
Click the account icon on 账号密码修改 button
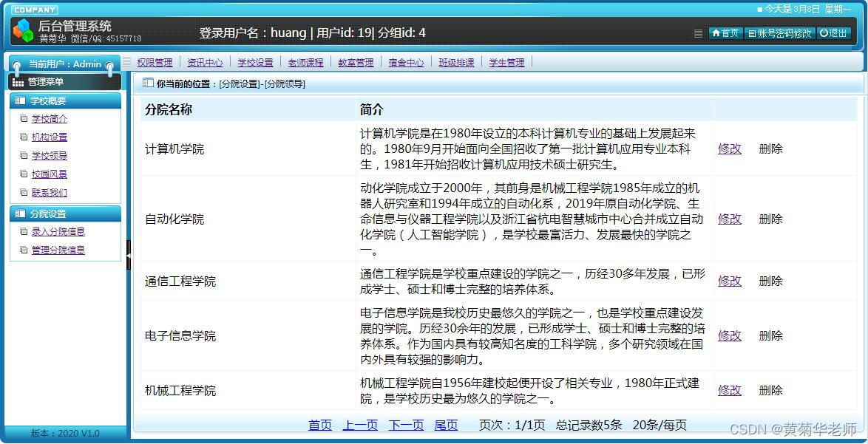[x=752, y=33]
